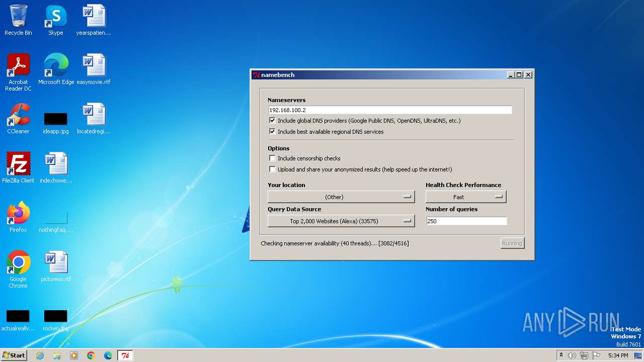This screenshot has height=362, width=644.
Task: Select the easymovie.rtf file icon
Action: click(x=94, y=69)
